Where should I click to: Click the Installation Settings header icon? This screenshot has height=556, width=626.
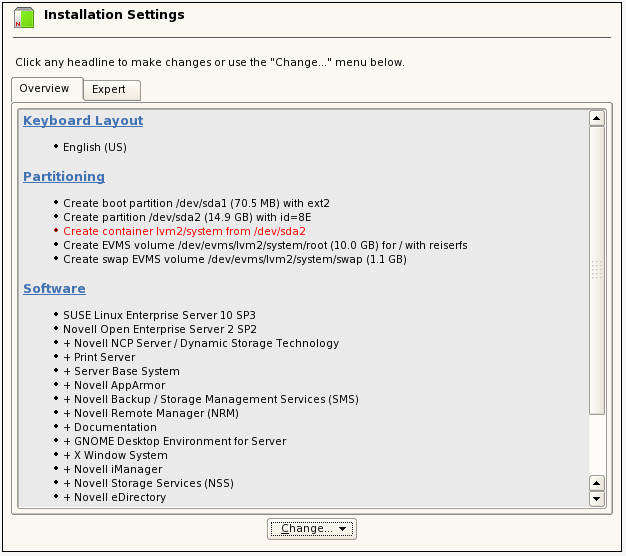(23, 17)
